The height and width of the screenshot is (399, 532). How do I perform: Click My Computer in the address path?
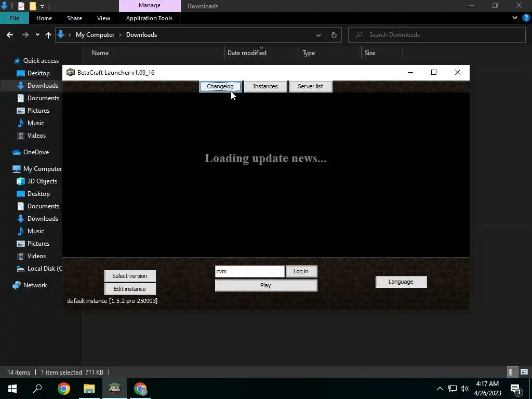click(x=95, y=35)
